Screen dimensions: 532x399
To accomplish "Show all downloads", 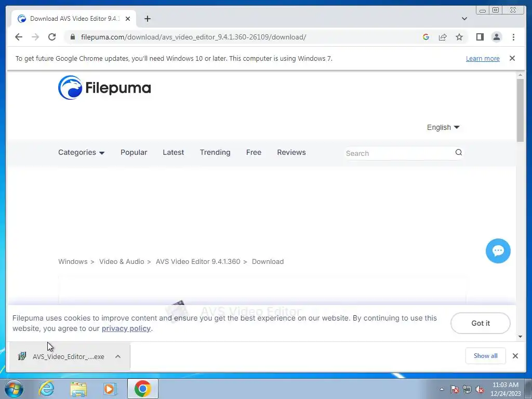I will click(485, 355).
